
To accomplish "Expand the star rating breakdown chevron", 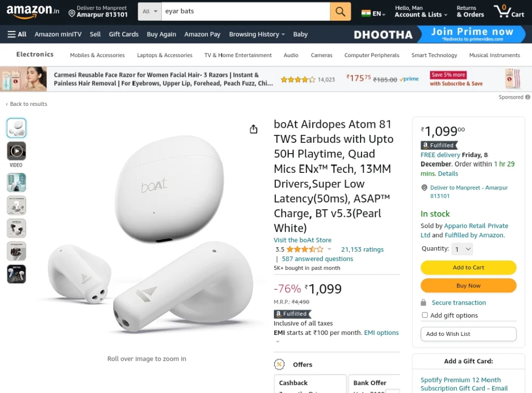I will (329, 249).
